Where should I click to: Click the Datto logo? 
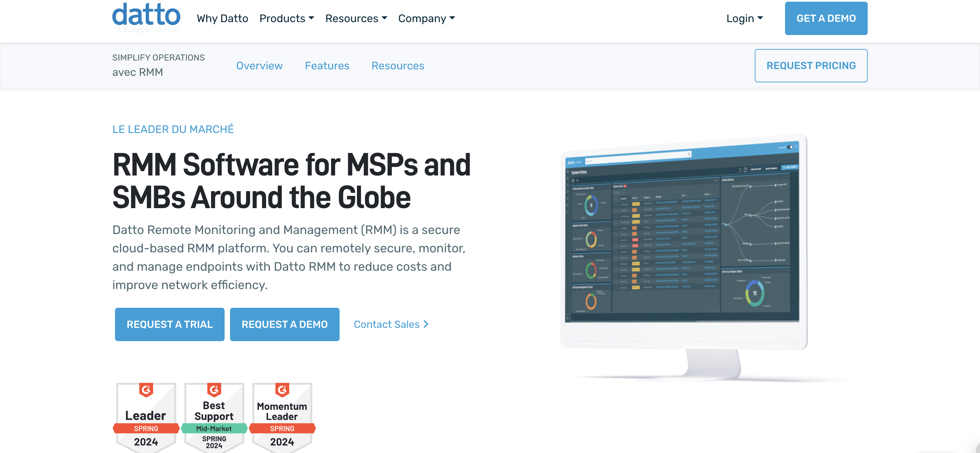click(146, 17)
